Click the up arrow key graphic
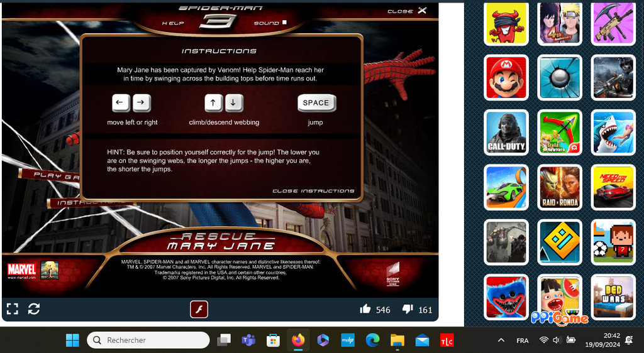This screenshot has height=353, width=644. tap(214, 103)
